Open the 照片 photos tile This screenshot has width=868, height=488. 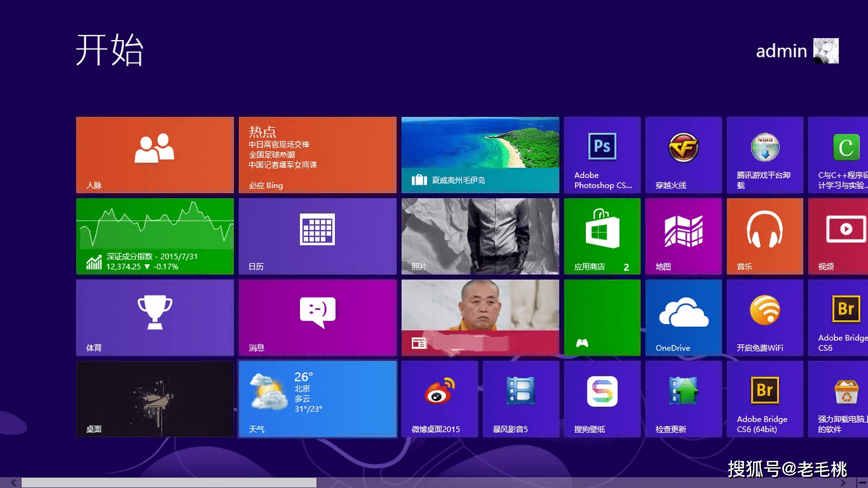click(x=480, y=236)
